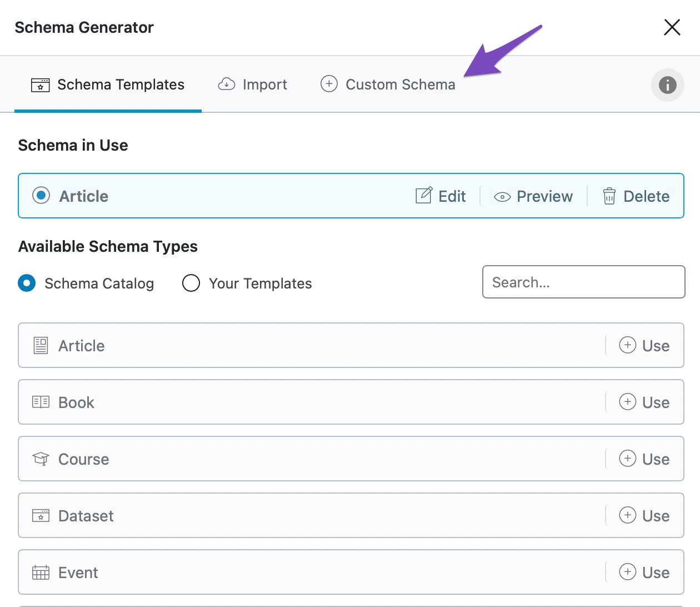Screen dimensions: 700x607
Task: Use the Dataset schema type
Action: click(x=644, y=515)
